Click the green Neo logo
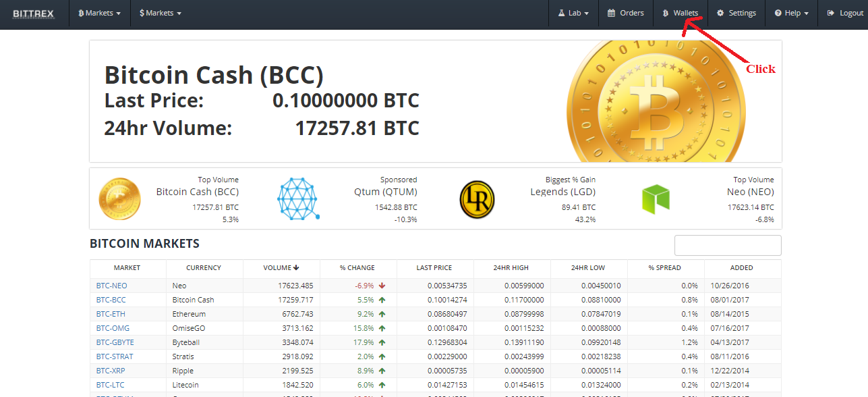Image resolution: width=868 pixels, height=397 pixels. pos(656,199)
